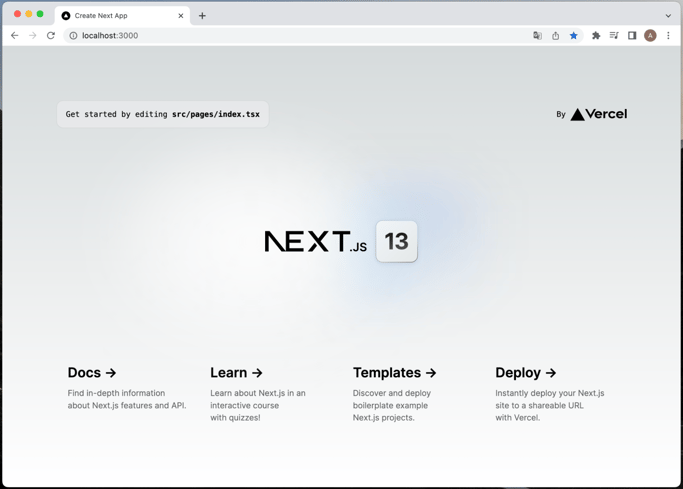View site information icon in address bar
This screenshot has height=489, width=683.
point(73,36)
